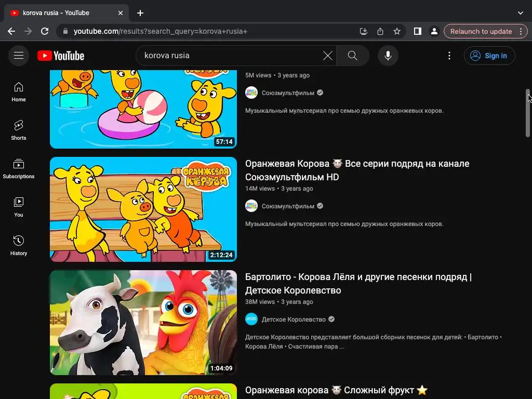Expand the tab search dropdown chevron

[x=521, y=13]
